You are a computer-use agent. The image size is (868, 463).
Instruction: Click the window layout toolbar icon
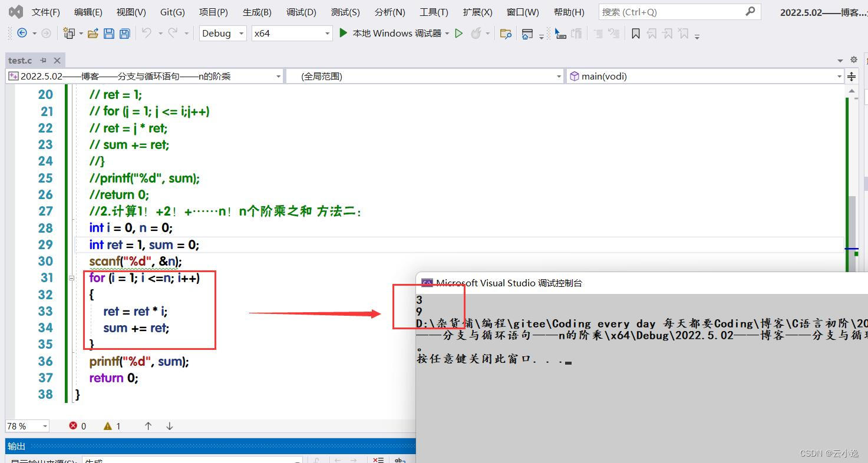pyautogui.click(x=527, y=34)
